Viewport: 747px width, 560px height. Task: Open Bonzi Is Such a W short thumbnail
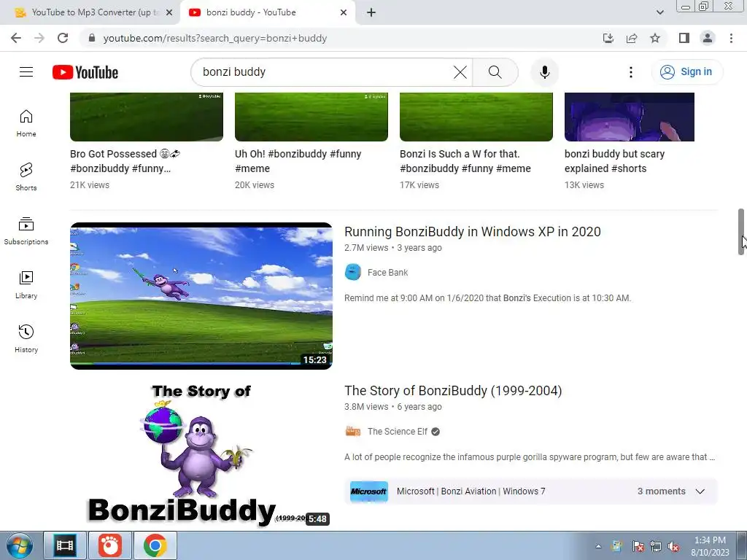click(476, 117)
